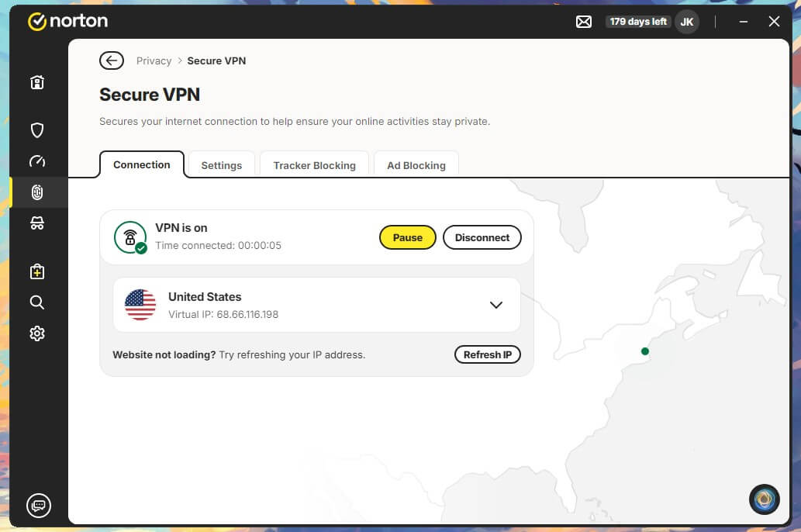Open the Ad Blocking tab
Viewport: 801px width, 532px height.
[416, 165]
